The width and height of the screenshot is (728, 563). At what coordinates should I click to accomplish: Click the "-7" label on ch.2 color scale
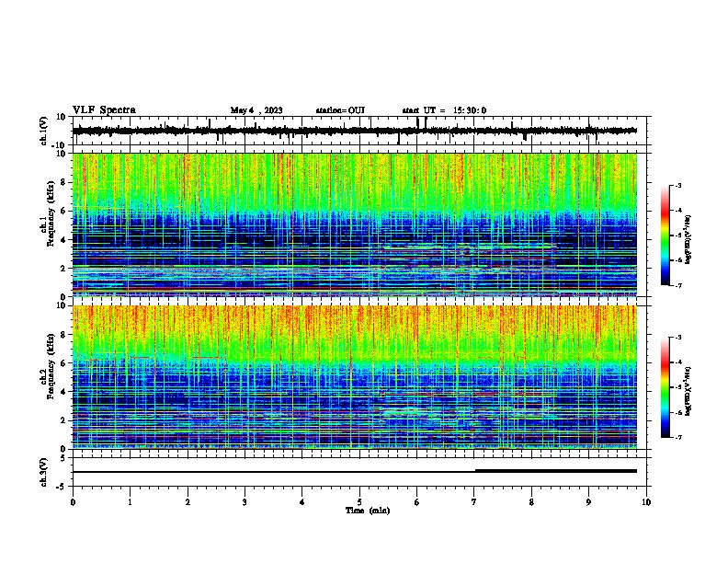coord(677,437)
